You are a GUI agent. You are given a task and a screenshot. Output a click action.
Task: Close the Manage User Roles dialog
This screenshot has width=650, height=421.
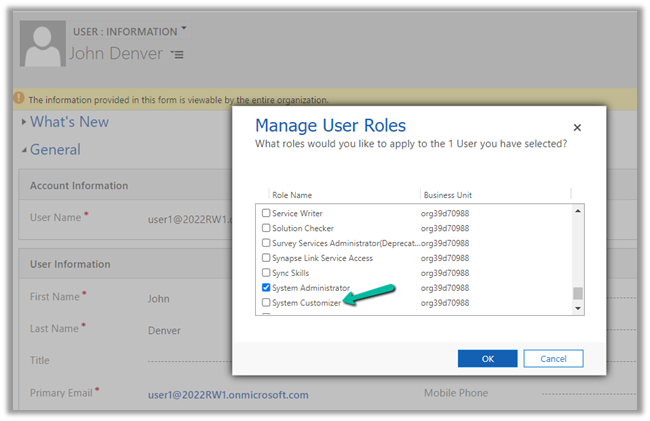click(x=577, y=128)
